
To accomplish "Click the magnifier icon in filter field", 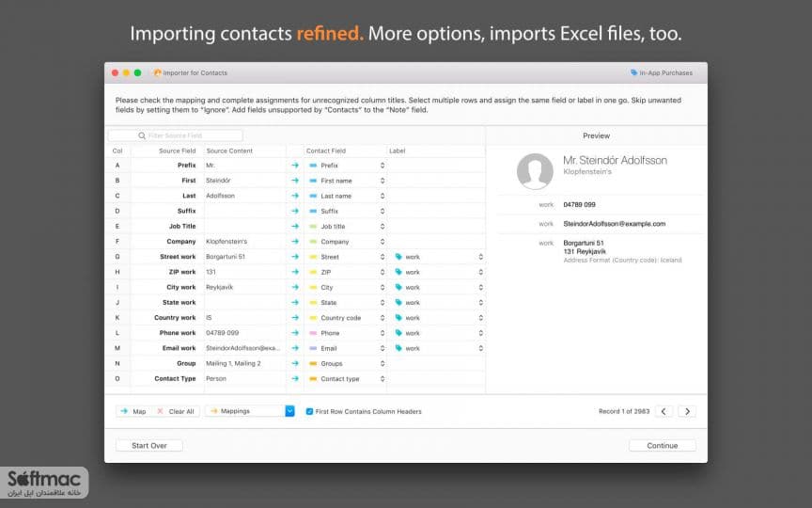I will pyautogui.click(x=141, y=135).
